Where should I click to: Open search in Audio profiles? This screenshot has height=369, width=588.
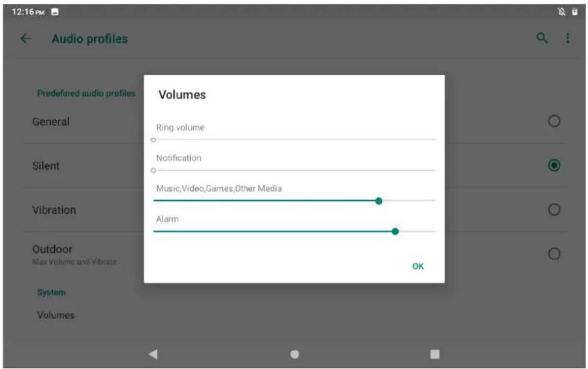542,38
